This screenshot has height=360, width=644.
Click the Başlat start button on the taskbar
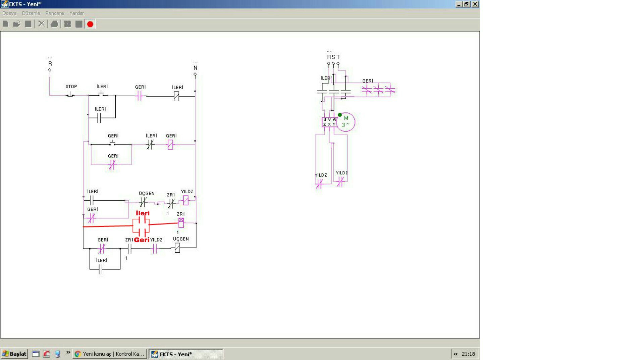click(14, 354)
